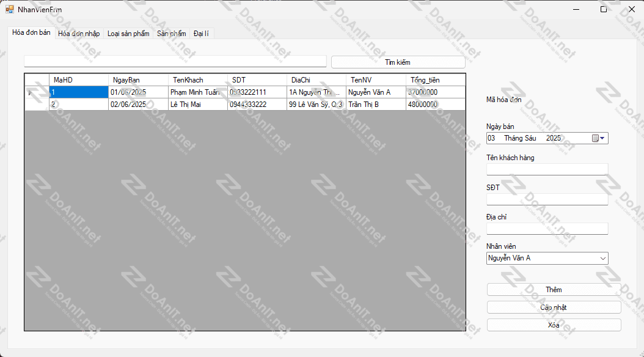Focus the Địa chỉ input field
The image size is (644, 357).
pos(547,229)
